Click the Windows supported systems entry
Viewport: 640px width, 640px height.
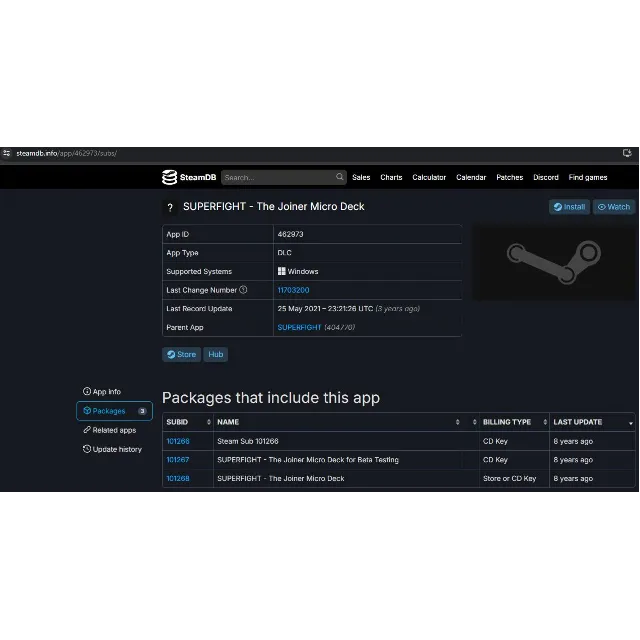click(298, 271)
